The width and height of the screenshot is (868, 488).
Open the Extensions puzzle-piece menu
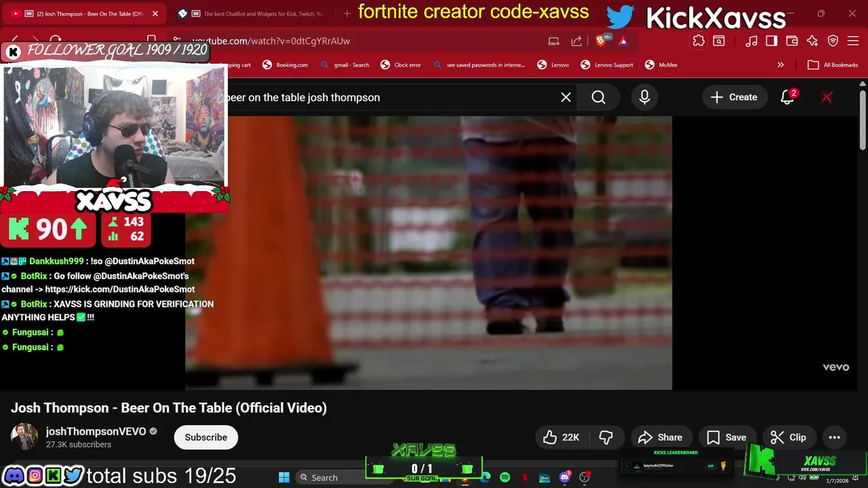(698, 41)
